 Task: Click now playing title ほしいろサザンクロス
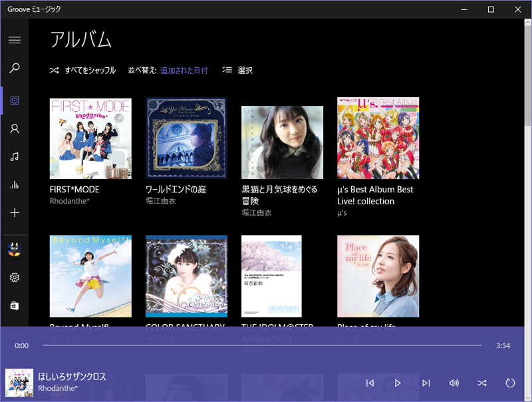pyautogui.click(x=72, y=377)
